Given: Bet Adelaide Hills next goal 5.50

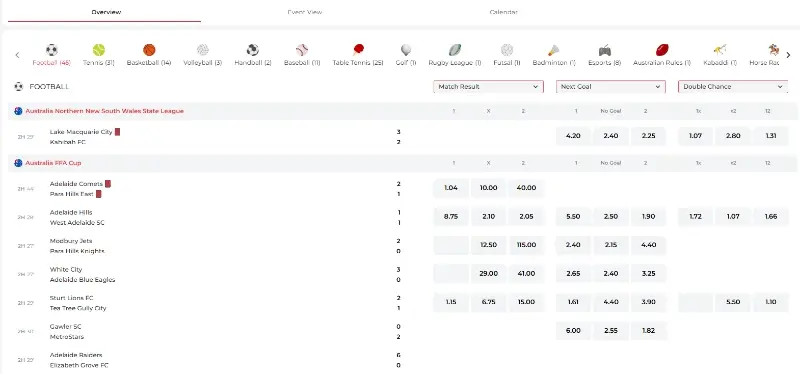Looking at the screenshot, I should click(x=573, y=216).
